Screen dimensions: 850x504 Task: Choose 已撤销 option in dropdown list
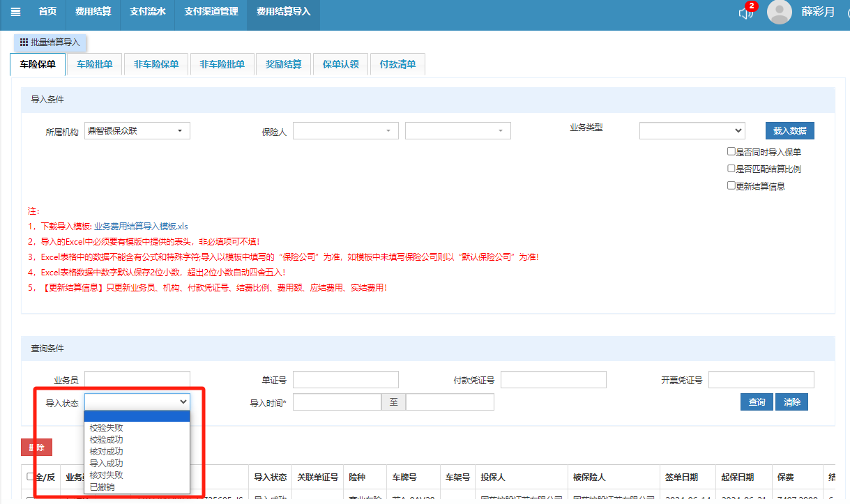click(x=103, y=487)
